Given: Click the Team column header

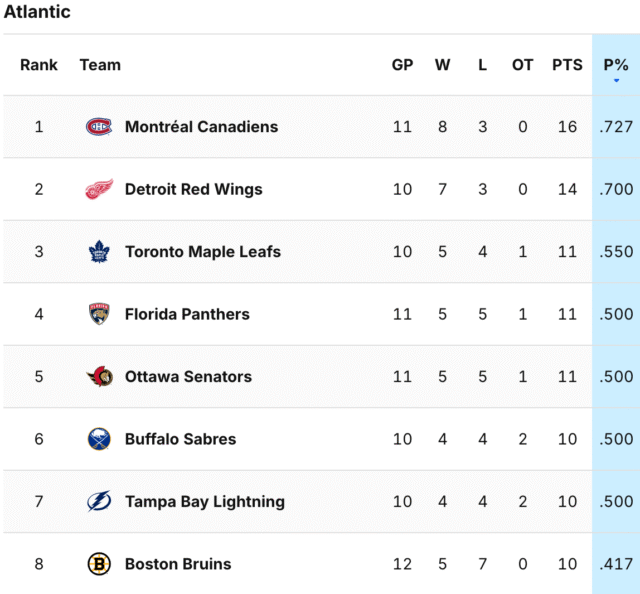Looking at the screenshot, I should coord(100,65).
